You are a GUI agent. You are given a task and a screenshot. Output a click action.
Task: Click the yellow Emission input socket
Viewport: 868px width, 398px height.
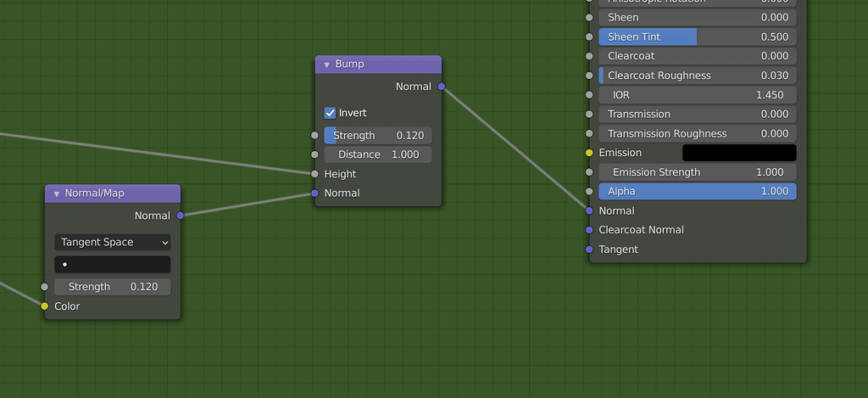click(x=589, y=153)
